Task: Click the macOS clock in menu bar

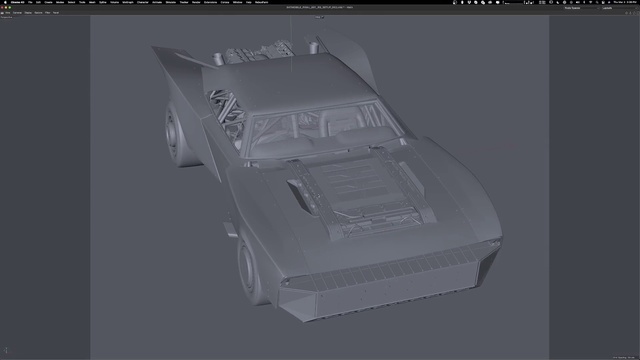Action: 624,2
